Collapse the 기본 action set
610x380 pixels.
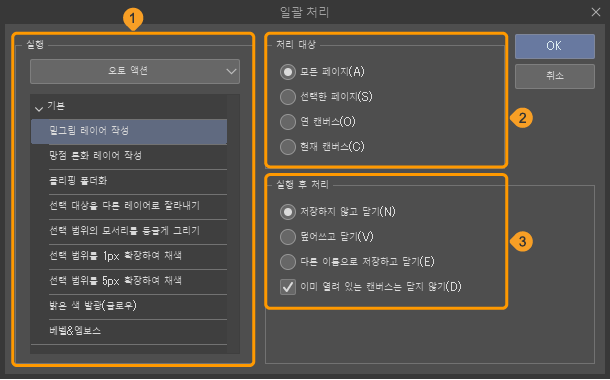pyautogui.click(x=39, y=109)
